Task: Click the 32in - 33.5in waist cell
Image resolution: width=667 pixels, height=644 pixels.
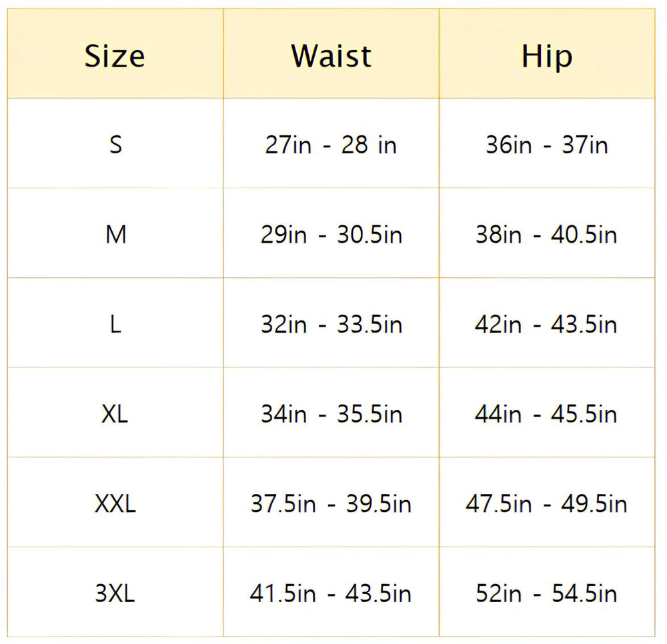Action: 331,324
